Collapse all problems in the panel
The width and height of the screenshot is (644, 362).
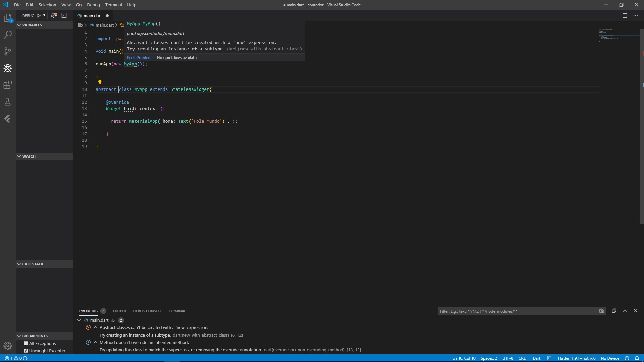pyautogui.click(x=614, y=311)
